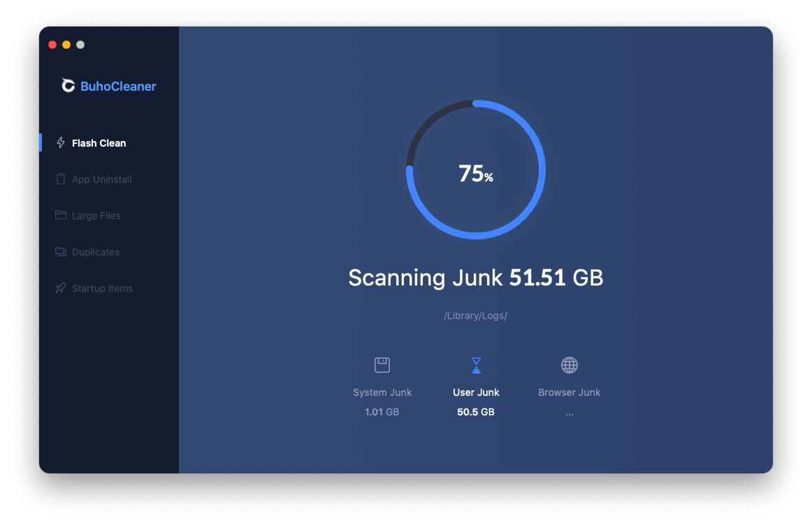Select the System Junk label

pyautogui.click(x=382, y=392)
